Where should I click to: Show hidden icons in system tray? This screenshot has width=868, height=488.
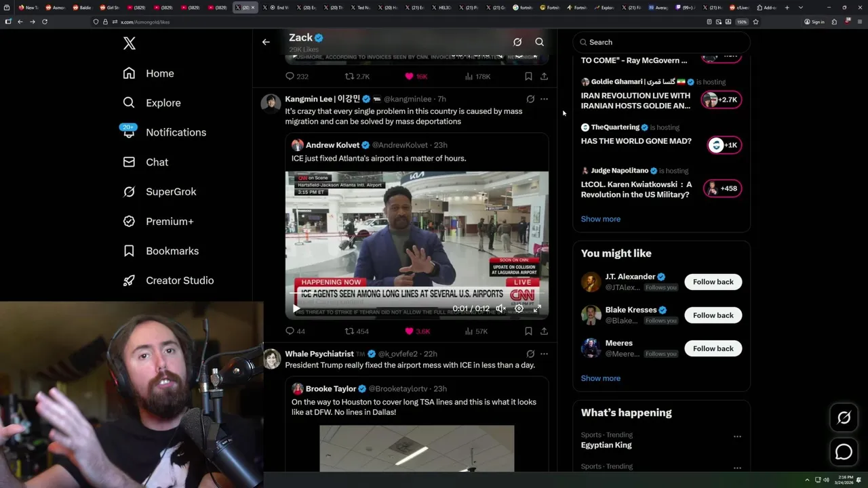(807, 480)
